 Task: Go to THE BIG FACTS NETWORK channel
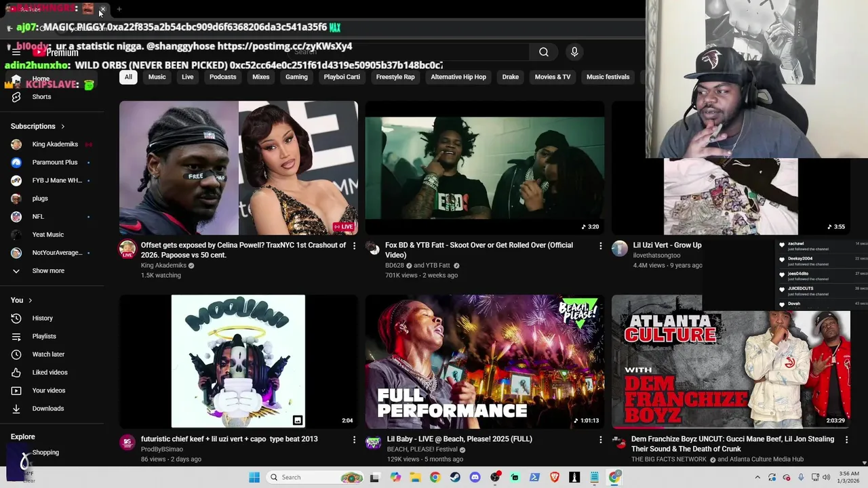point(669,460)
